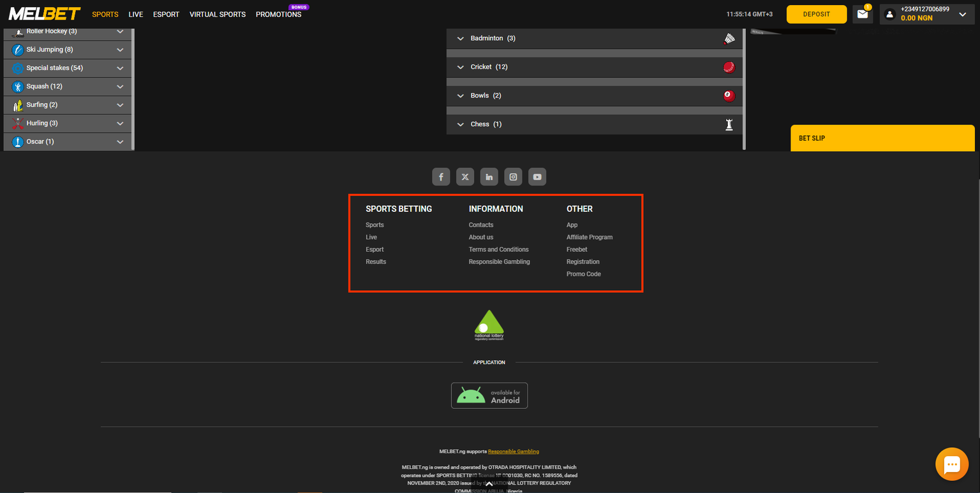The image size is (980, 493).
Task: Open the YouTube social icon
Action: pyautogui.click(x=537, y=177)
